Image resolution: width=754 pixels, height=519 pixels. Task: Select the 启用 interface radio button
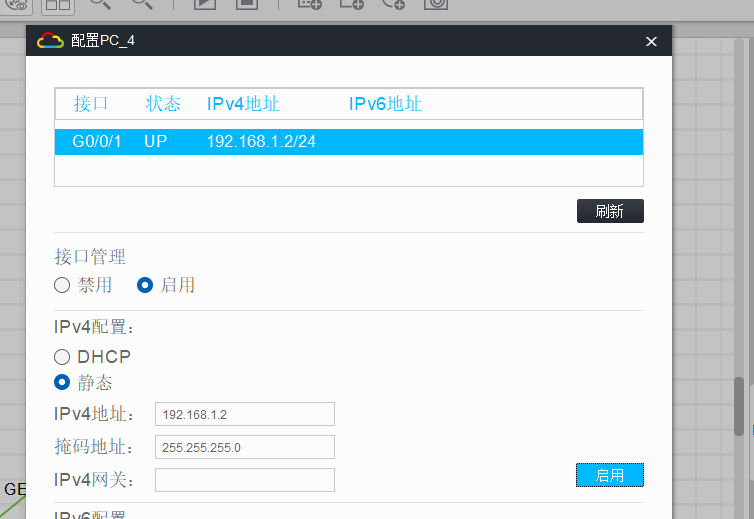145,285
